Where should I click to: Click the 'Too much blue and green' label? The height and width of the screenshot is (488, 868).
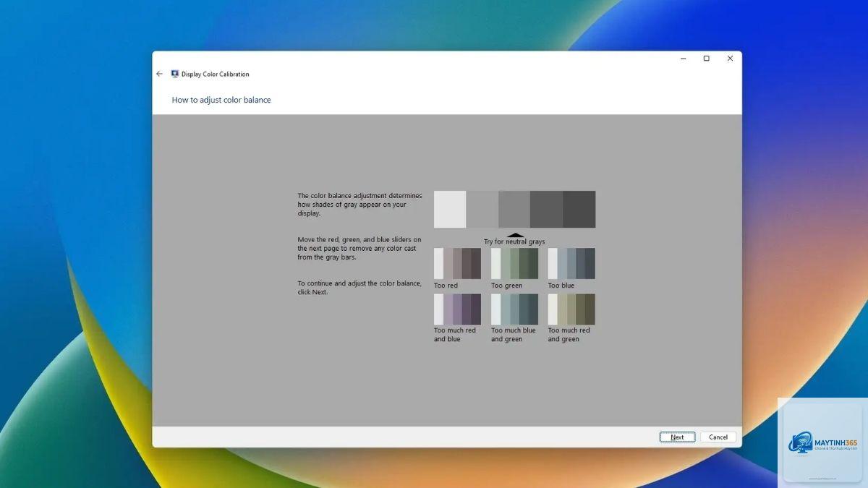pos(514,335)
